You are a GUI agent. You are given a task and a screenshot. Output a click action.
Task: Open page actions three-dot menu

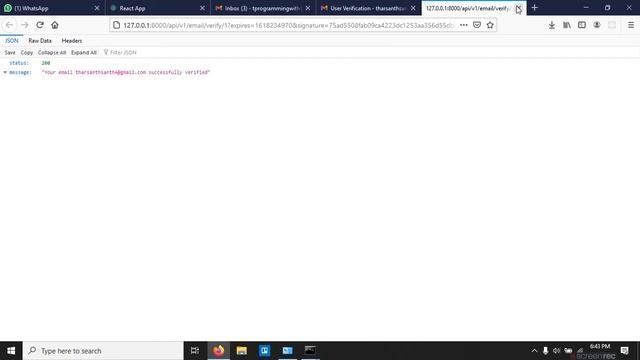464,25
